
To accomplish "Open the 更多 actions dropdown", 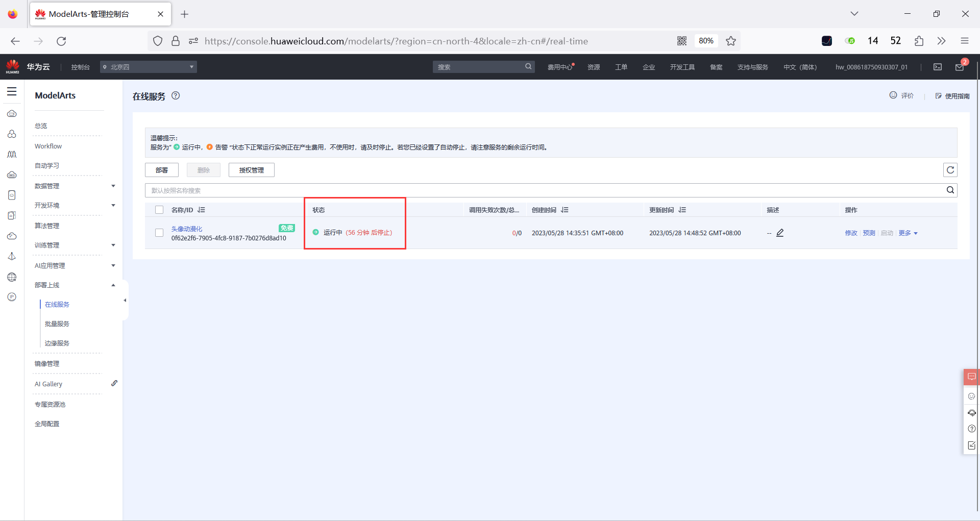I will 908,233.
